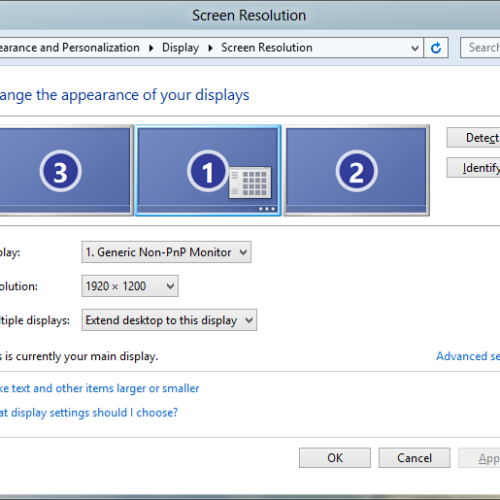
Task: Click the Cancel button
Action: [x=414, y=458]
